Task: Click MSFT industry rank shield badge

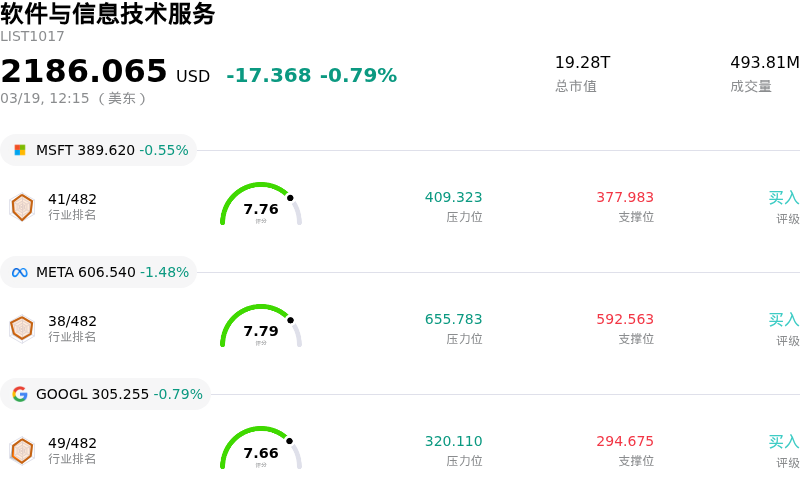Action: coord(22,207)
